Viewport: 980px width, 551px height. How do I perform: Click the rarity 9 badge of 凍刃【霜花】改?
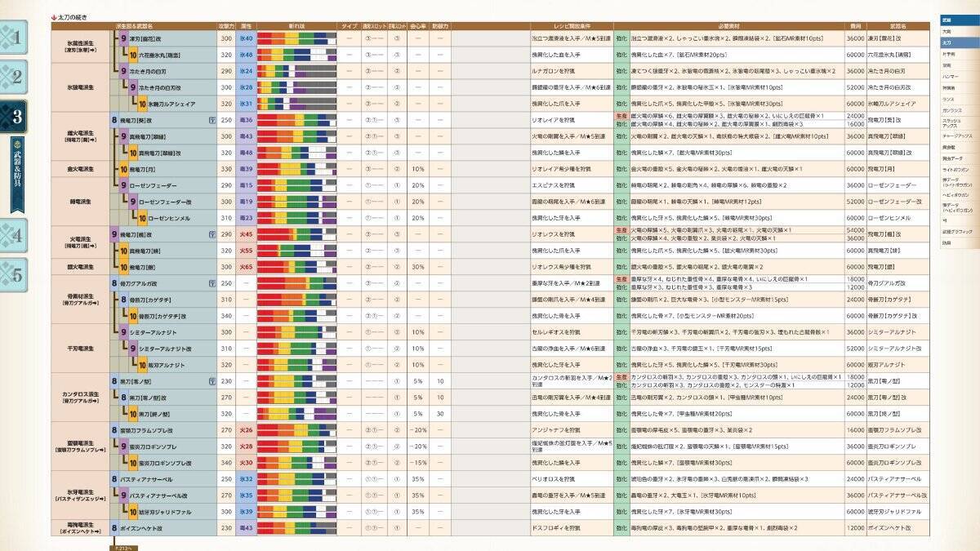pyautogui.click(x=122, y=38)
